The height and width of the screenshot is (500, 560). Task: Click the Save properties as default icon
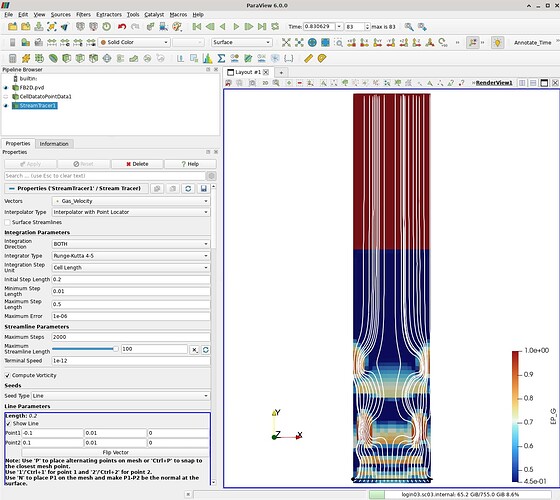click(204, 189)
